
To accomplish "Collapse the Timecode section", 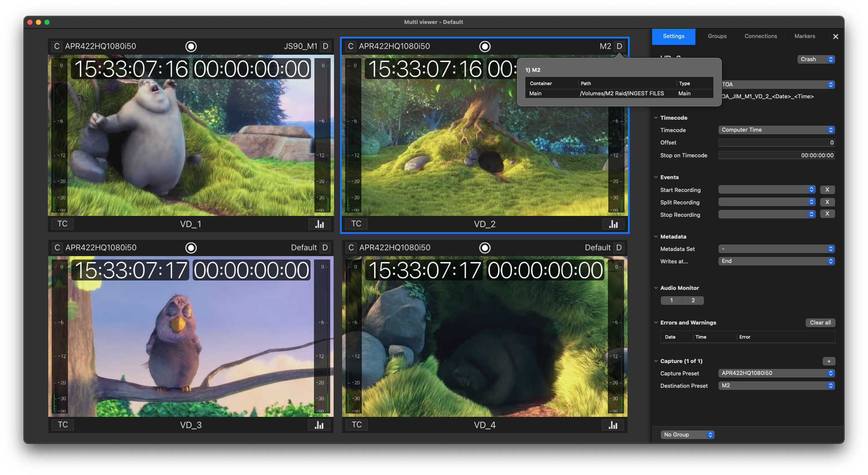I will [x=656, y=118].
